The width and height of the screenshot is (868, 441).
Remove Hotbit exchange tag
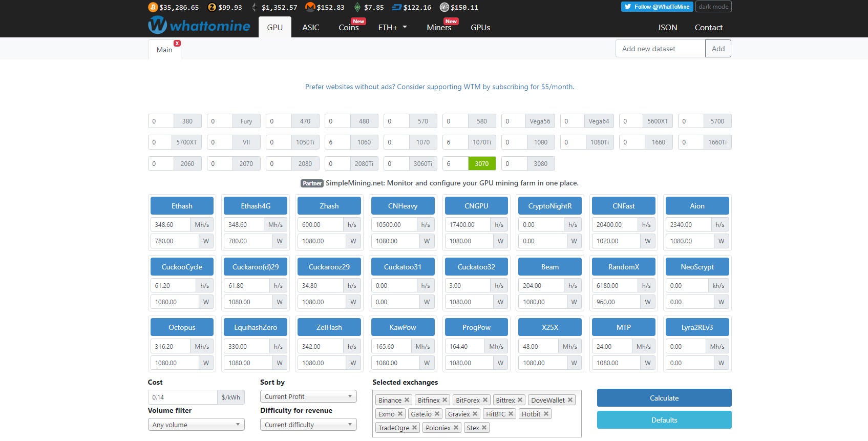click(546, 414)
